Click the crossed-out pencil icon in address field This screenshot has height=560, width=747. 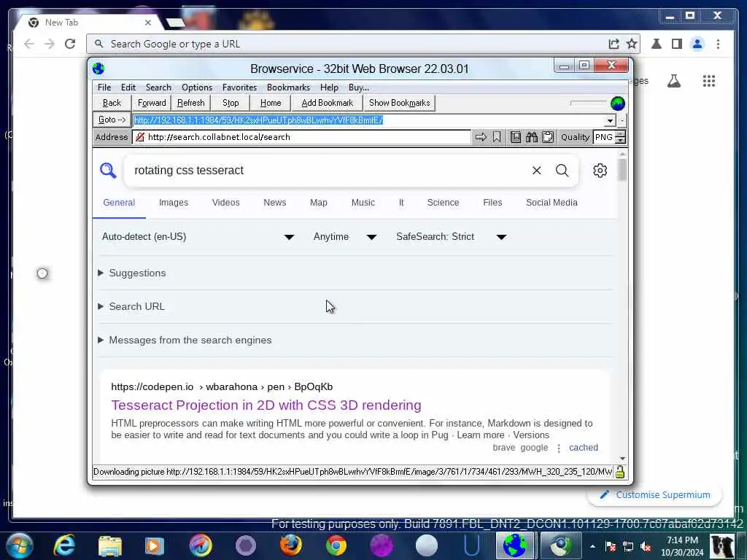pyautogui.click(x=140, y=137)
